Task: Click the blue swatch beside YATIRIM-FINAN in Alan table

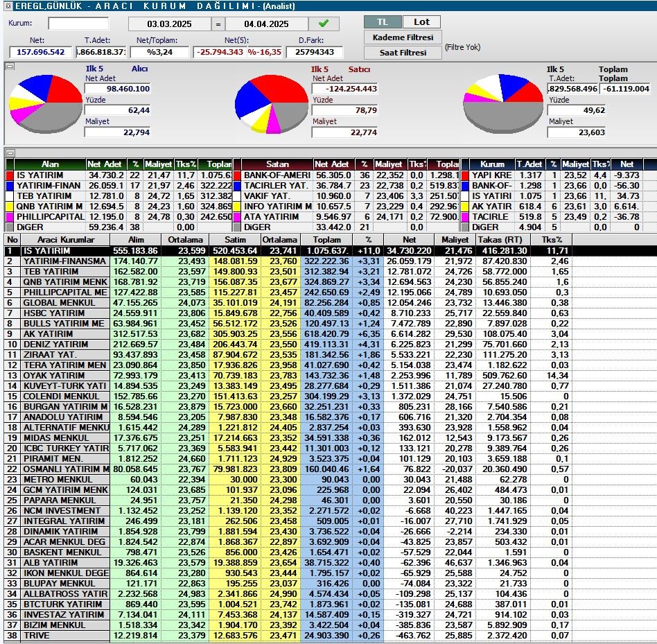Action: tap(10, 186)
